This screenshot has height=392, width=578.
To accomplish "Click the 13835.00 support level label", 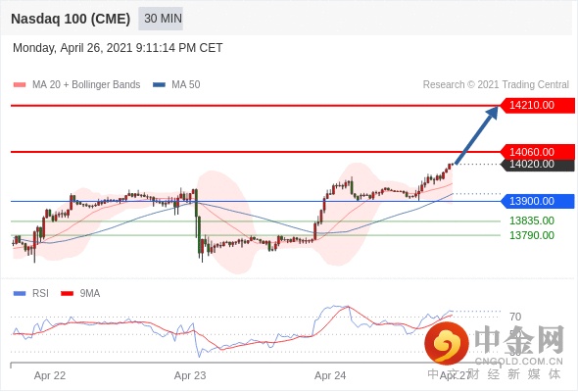I will pos(532,220).
